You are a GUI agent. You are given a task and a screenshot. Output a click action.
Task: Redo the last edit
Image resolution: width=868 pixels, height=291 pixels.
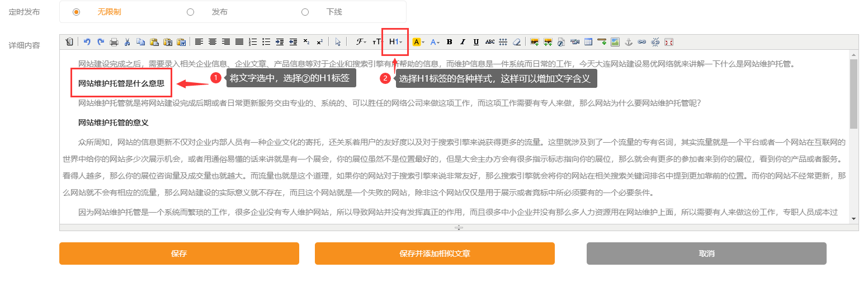[101, 42]
